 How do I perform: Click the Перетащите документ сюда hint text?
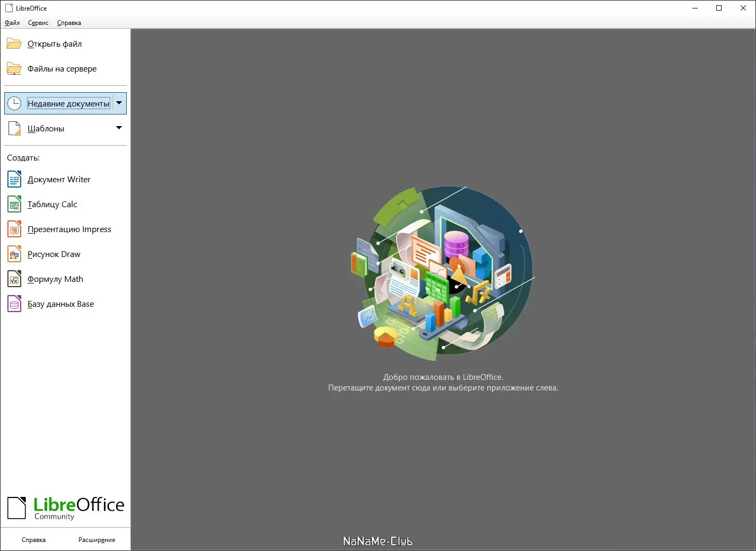pyautogui.click(x=443, y=388)
